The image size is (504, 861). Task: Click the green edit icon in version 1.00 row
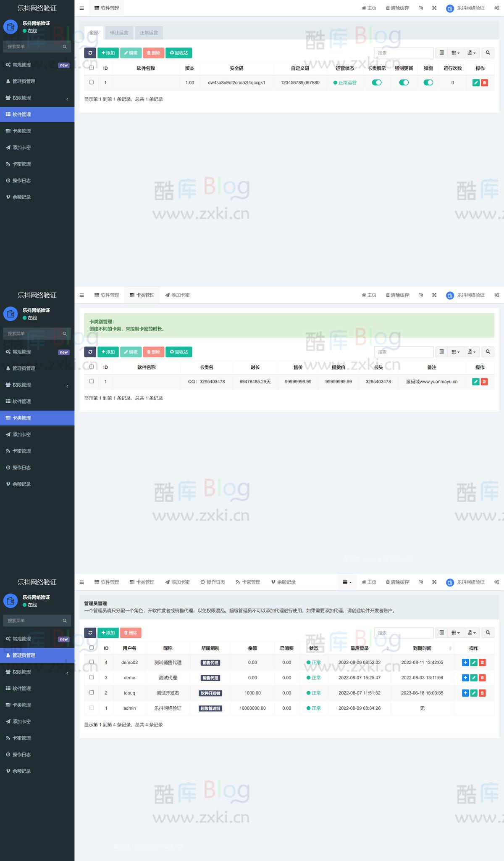tap(476, 82)
